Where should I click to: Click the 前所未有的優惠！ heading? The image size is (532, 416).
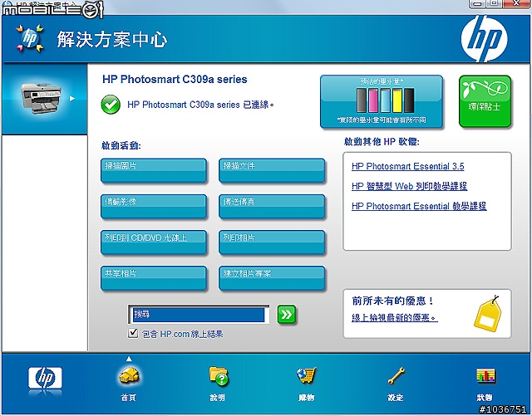pyautogui.click(x=393, y=301)
